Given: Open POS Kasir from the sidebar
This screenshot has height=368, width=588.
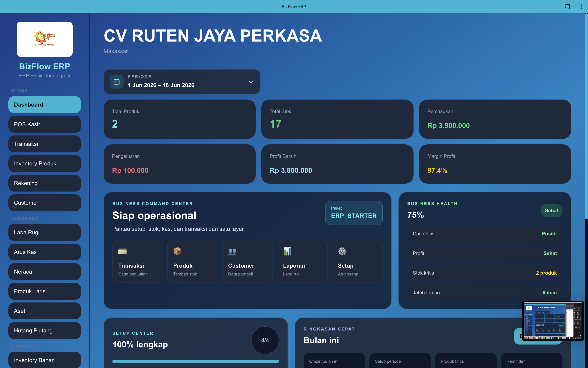Looking at the screenshot, I should [44, 124].
